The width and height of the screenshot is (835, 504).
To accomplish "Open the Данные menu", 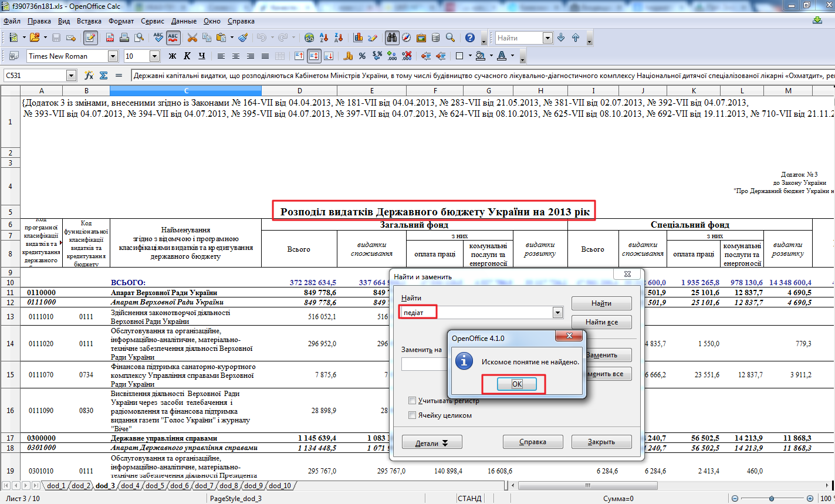I will click(184, 21).
